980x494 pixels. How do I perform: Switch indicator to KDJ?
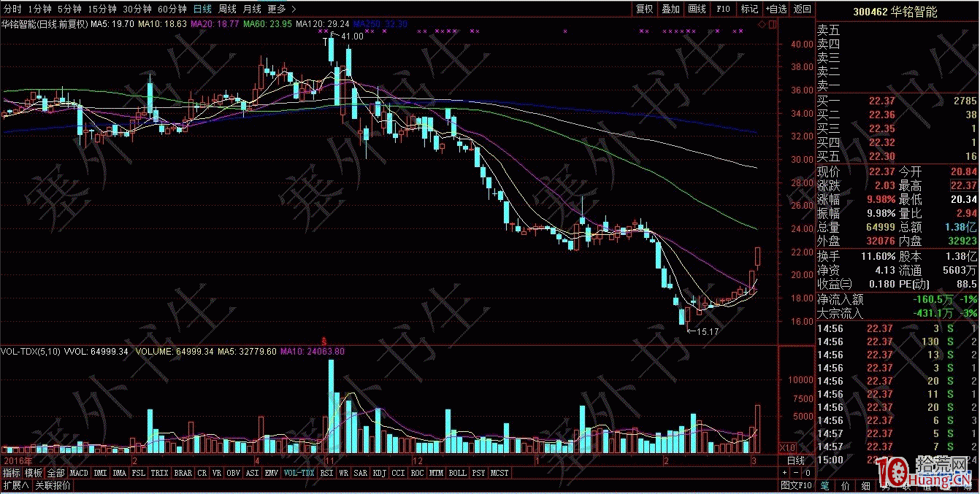(380, 473)
